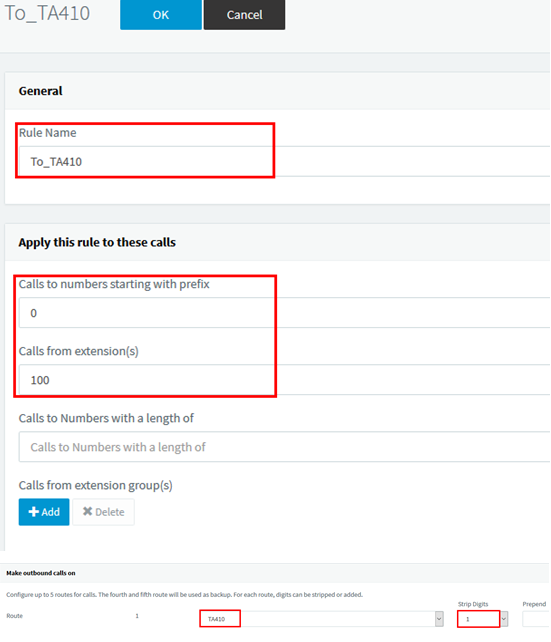Viewport: 551px width, 642px height.
Task: Click the Calls from extension group(s) label
Action: point(95,485)
